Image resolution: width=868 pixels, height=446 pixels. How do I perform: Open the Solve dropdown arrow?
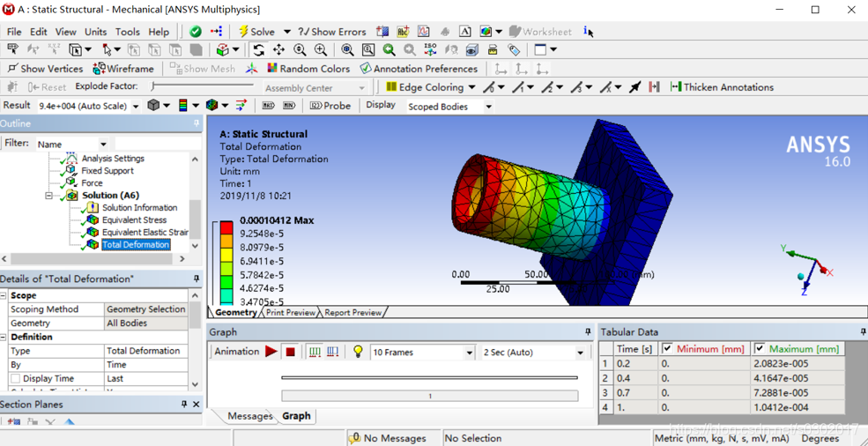286,32
